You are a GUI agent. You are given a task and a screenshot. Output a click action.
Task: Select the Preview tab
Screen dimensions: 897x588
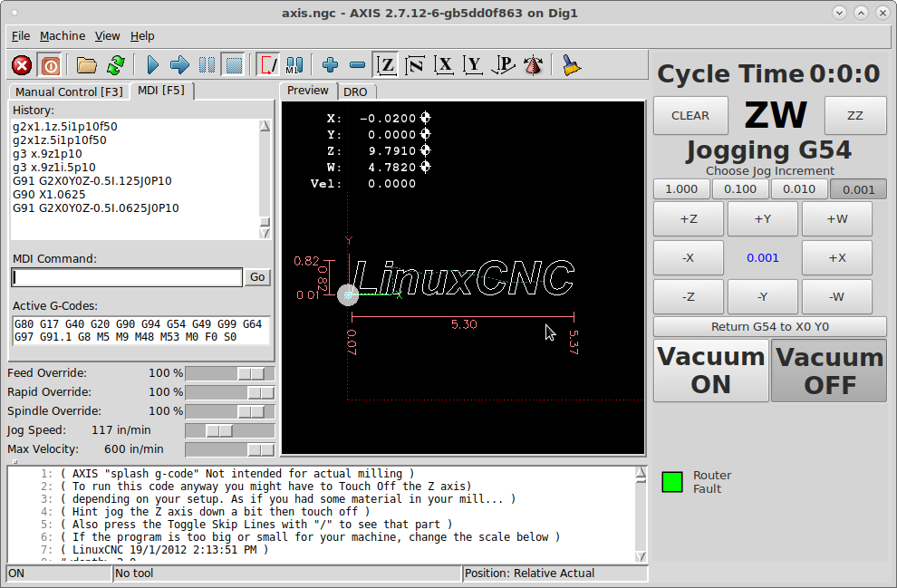[308, 91]
